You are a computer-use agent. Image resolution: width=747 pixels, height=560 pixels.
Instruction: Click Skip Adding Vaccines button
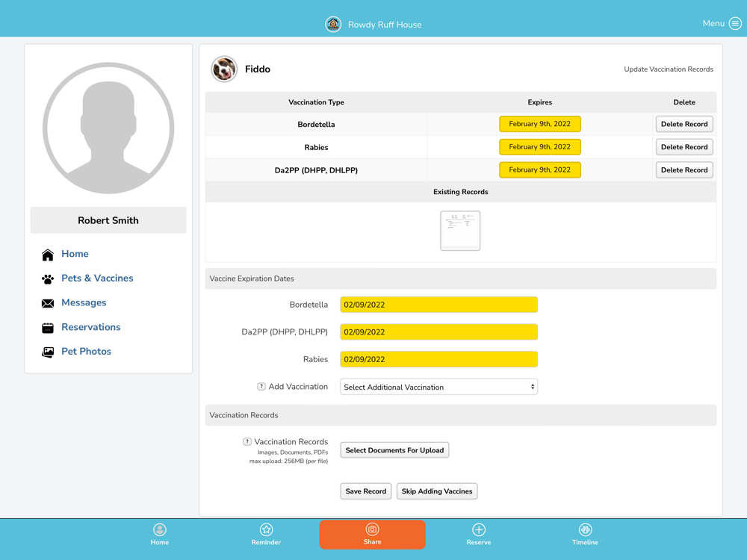[x=437, y=491]
